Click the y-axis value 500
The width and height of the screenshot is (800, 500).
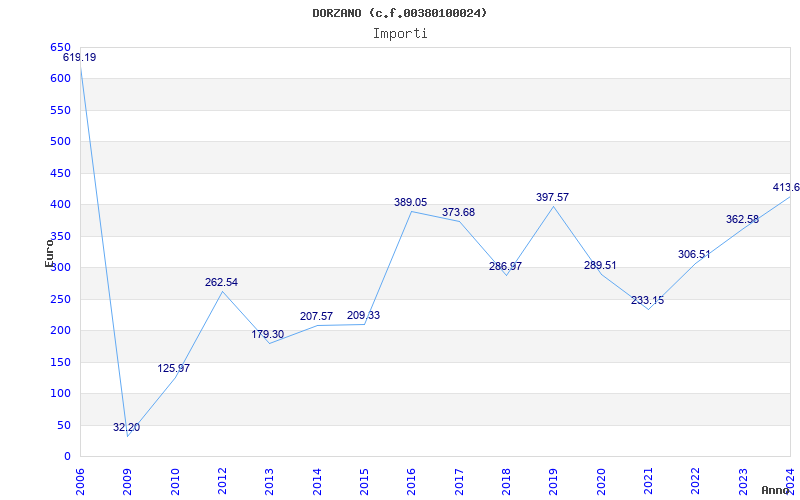(x=60, y=142)
